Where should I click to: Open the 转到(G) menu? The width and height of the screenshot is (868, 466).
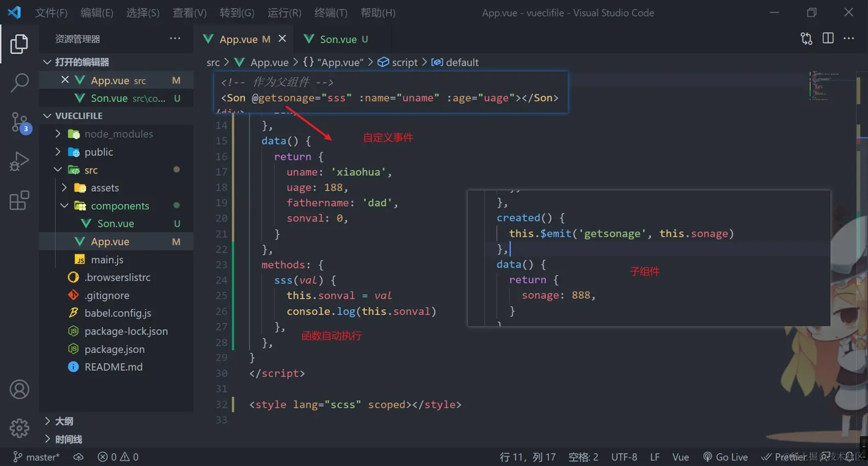pyautogui.click(x=237, y=12)
